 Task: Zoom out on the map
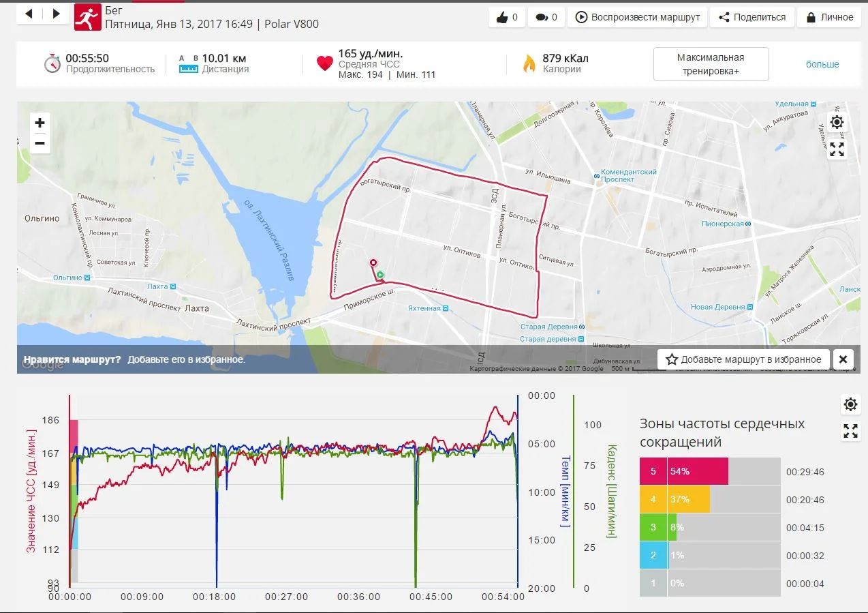pyautogui.click(x=40, y=143)
